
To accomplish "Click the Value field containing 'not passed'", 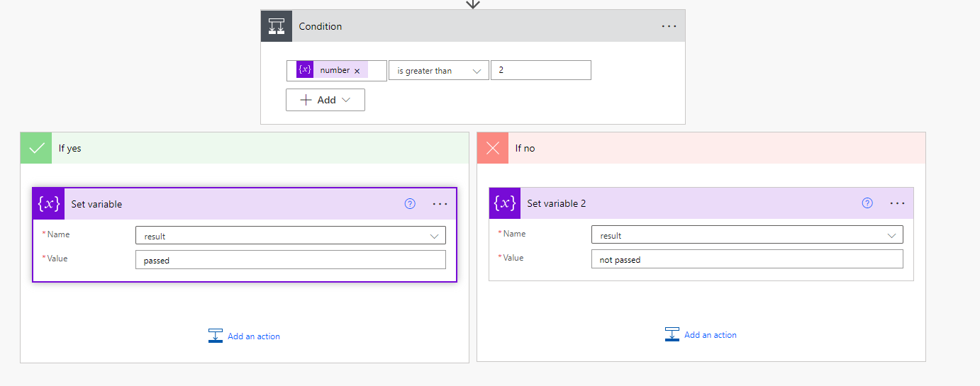I will point(747,259).
